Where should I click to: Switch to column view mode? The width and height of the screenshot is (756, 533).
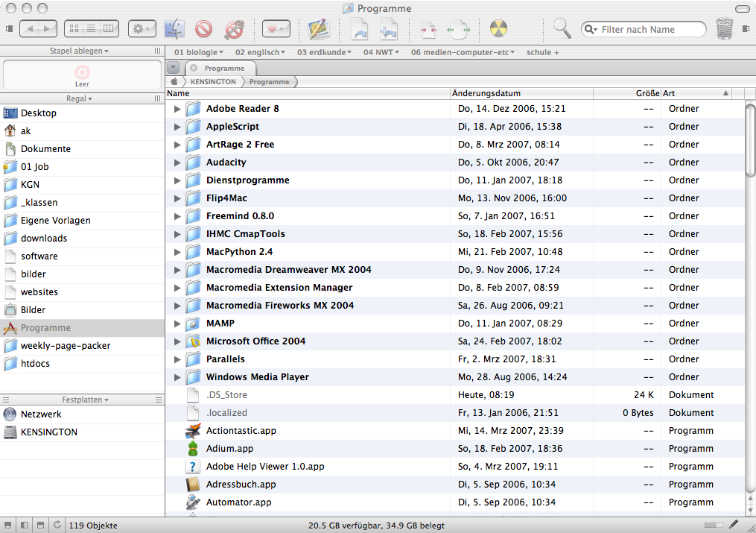coord(109,29)
